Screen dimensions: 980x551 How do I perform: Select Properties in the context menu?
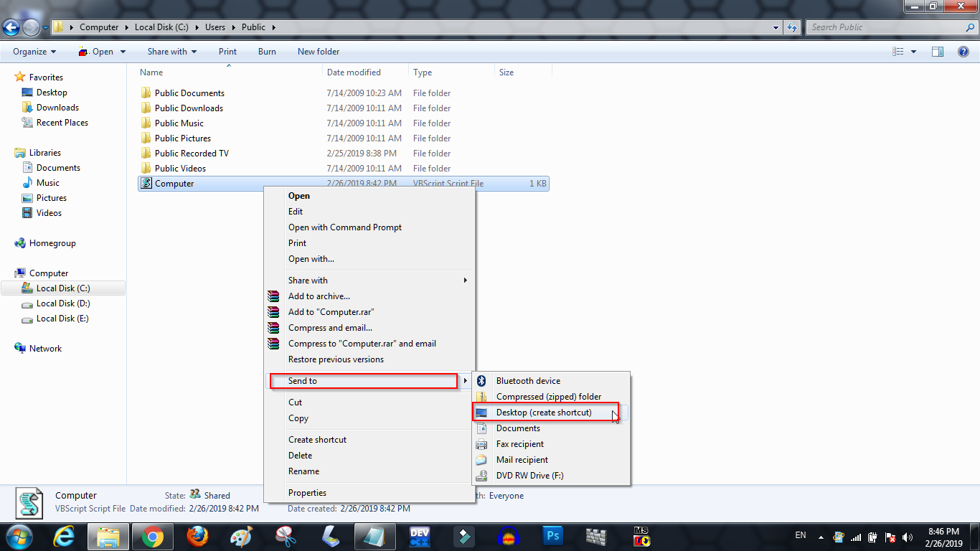(307, 493)
